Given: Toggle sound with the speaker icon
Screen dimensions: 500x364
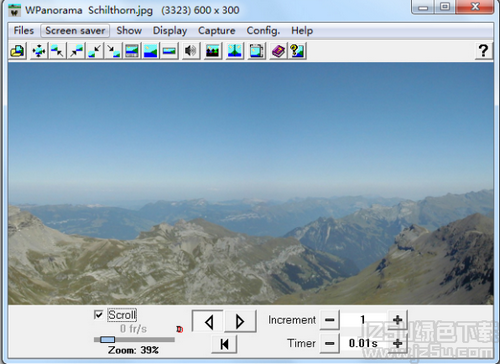Looking at the screenshot, I should pyautogui.click(x=191, y=51).
